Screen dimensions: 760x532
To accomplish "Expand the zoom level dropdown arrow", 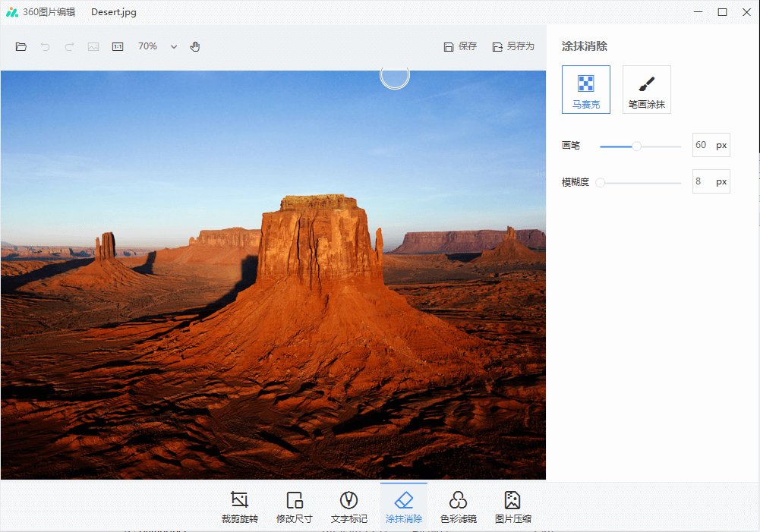I will (x=174, y=46).
